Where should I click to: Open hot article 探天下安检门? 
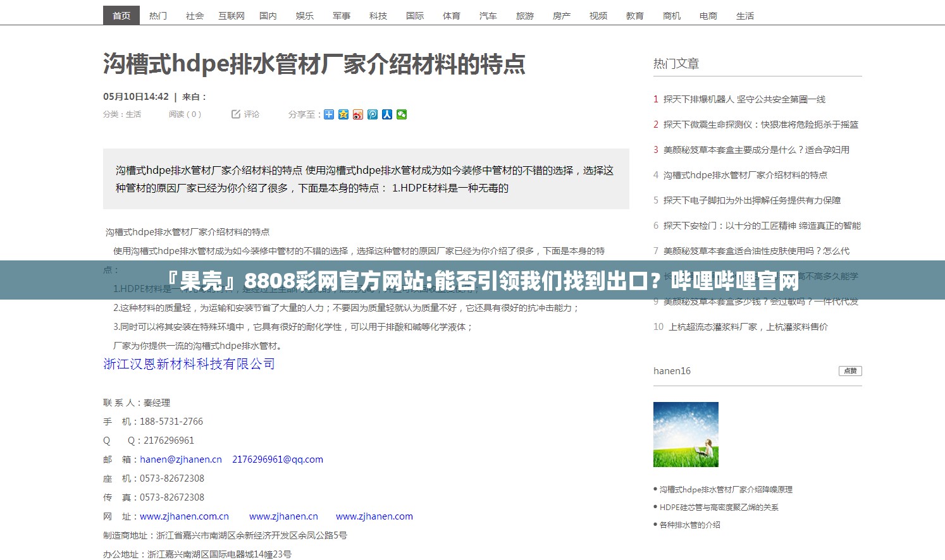point(762,226)
